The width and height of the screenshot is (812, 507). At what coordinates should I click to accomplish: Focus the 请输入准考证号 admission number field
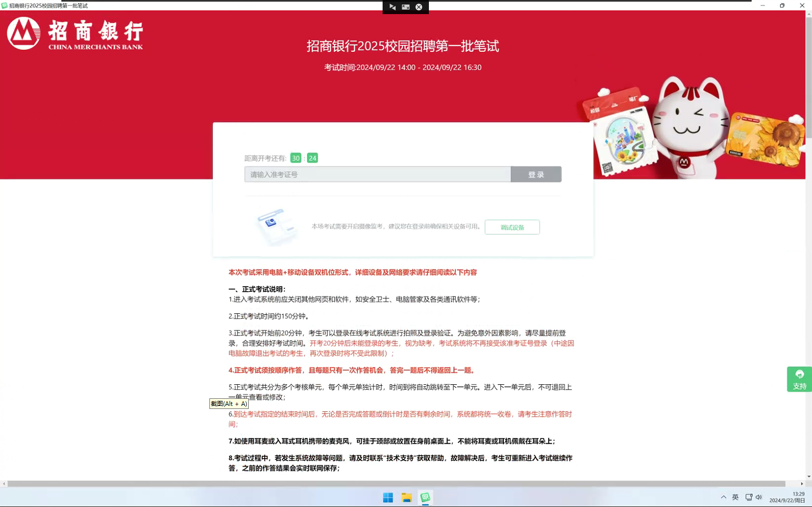(x=378, y=175)
